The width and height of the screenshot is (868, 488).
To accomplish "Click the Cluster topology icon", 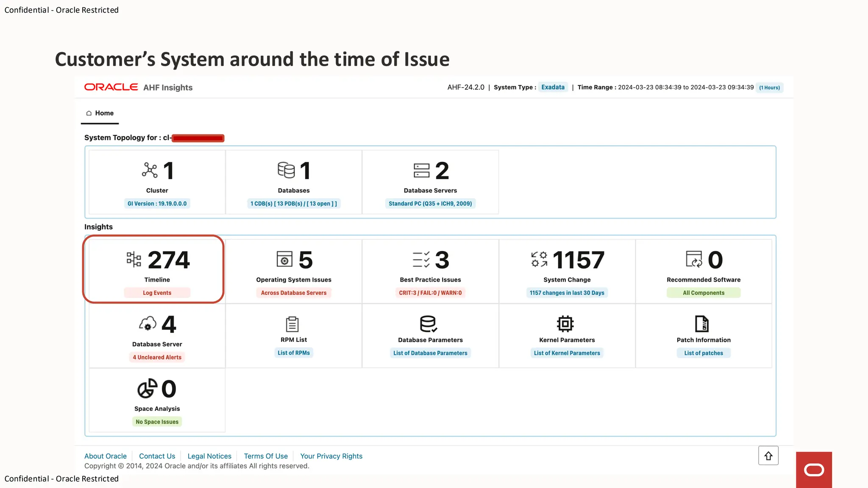I will click(x=150, y=170).
